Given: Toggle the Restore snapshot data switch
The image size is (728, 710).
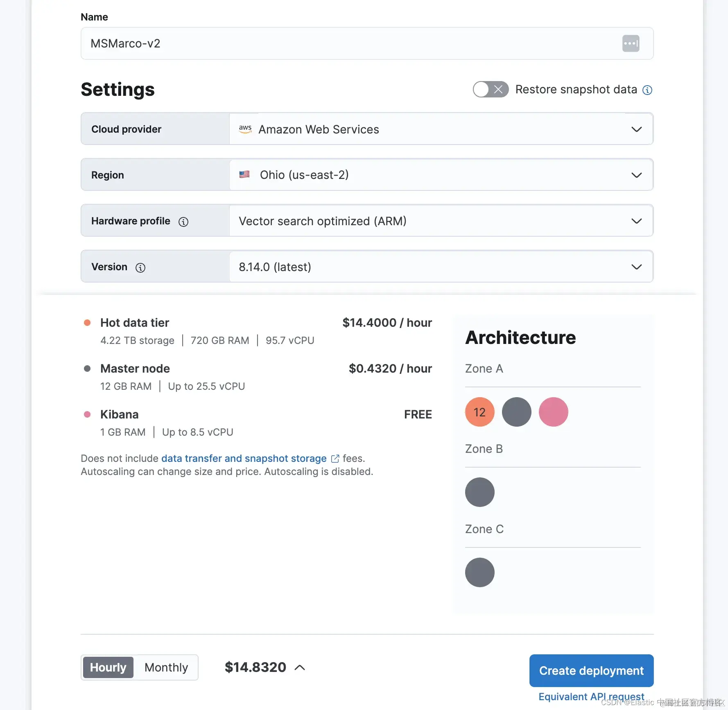Looking at the screenshot, I should pyautogui.click(x=491, y=89).
